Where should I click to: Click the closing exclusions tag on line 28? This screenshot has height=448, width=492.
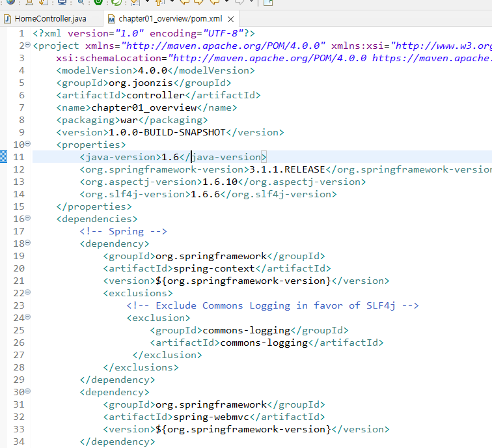(x=141, y=367)
